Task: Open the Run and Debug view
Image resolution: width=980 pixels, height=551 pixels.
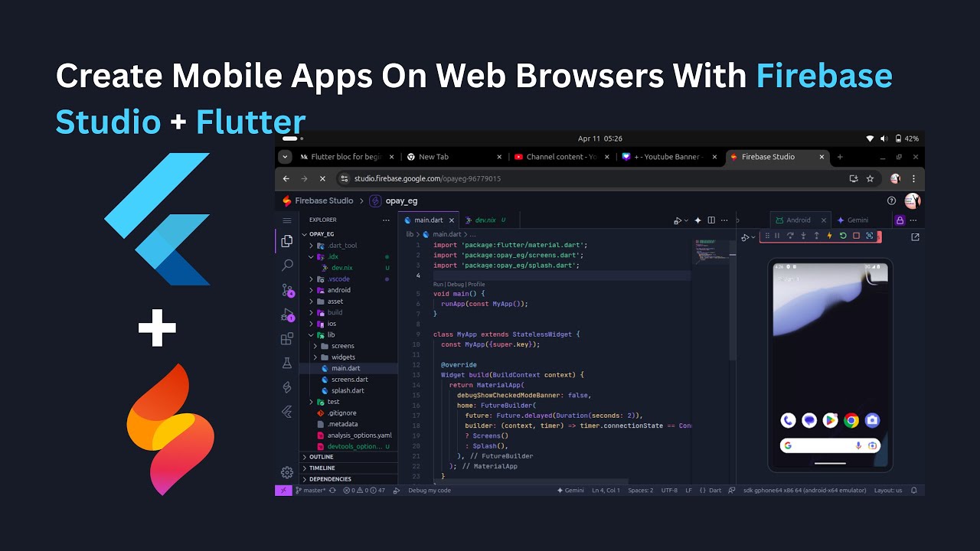Action: (287, 315)
